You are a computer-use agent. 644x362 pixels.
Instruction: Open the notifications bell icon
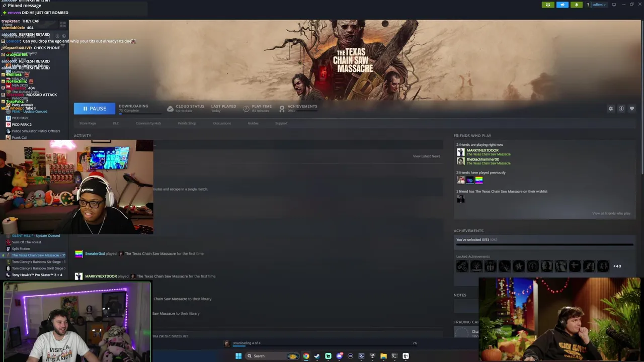tap(576, 5)
